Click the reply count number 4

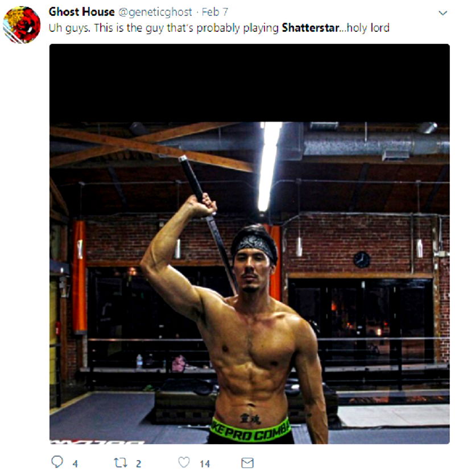click(75, 463)
